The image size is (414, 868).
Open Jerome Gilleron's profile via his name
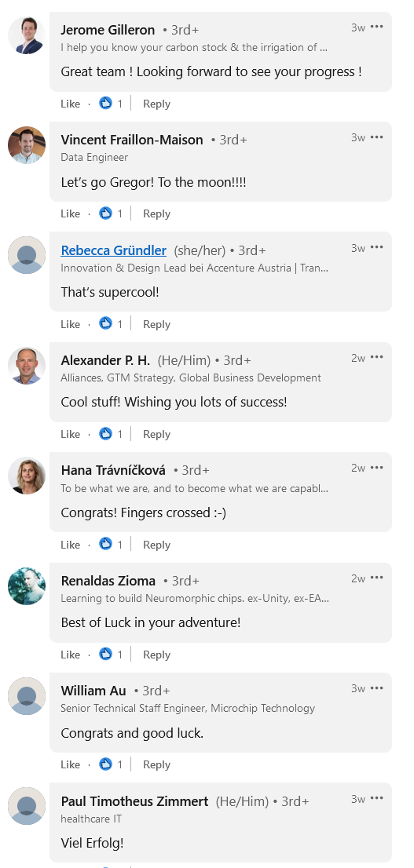(x=108, y=29)
